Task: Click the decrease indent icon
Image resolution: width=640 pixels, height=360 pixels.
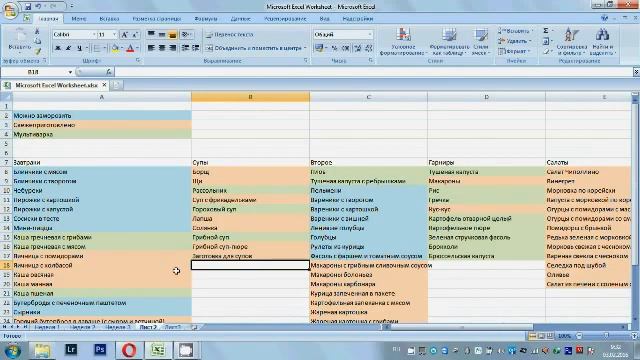Action: tap(185, 48)
